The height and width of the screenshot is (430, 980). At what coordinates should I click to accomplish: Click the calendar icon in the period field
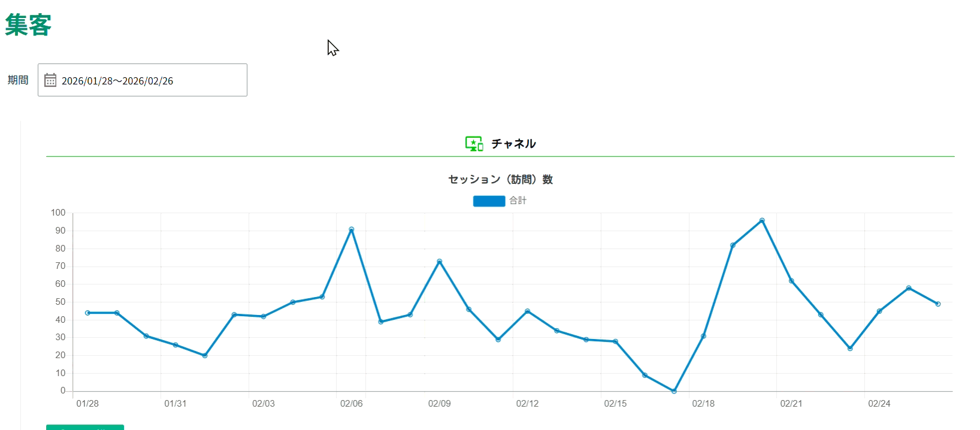tap(50, 80)
